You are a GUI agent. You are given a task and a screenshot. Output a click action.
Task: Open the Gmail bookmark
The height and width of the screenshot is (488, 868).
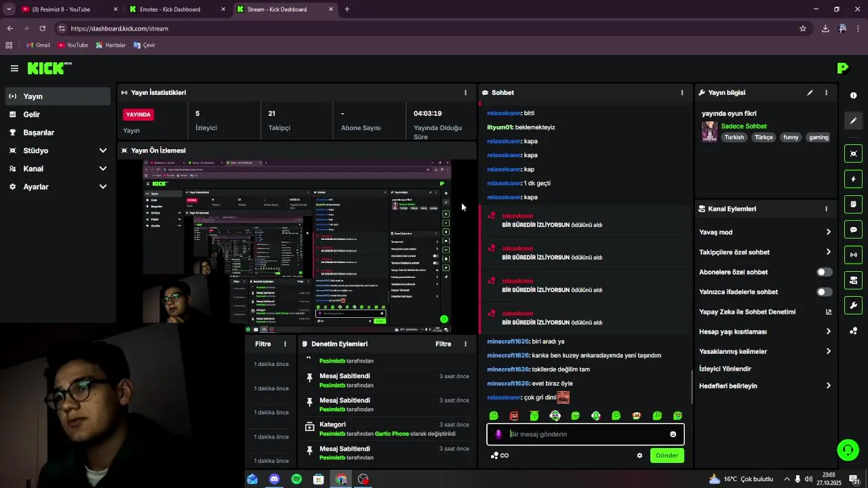tap(38, 45)
